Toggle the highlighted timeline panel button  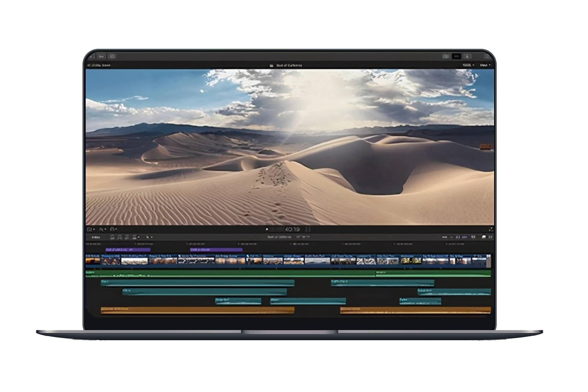pyautogui.click(x=457, y=56)
